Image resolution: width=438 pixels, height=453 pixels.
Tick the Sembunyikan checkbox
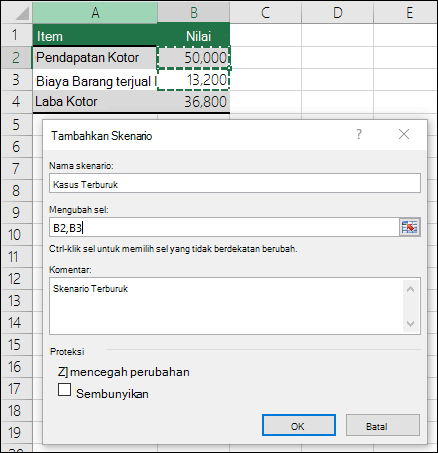(x=64, y=389)
